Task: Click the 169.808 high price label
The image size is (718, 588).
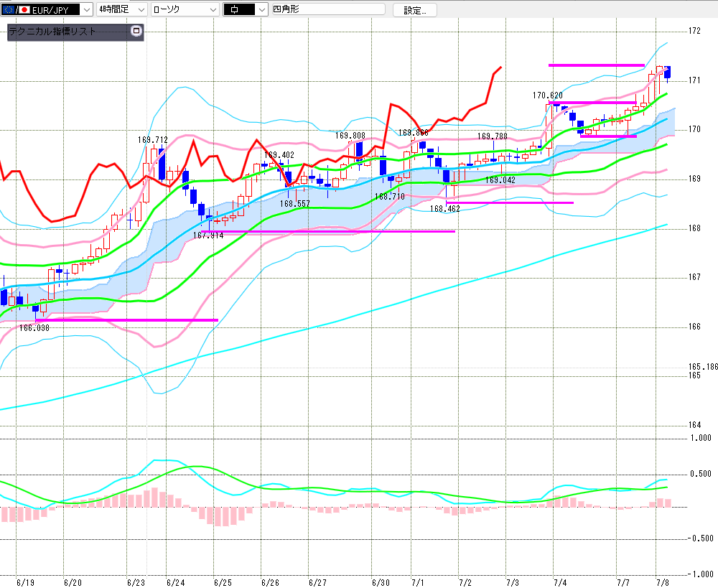Action: coord(350,136)
